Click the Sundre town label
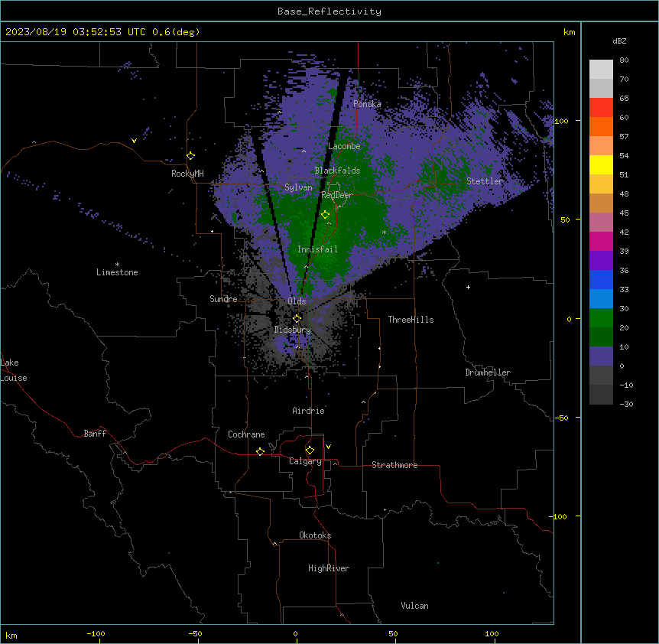659x644 pixels. pyautogui.click(x=223, y=299)
